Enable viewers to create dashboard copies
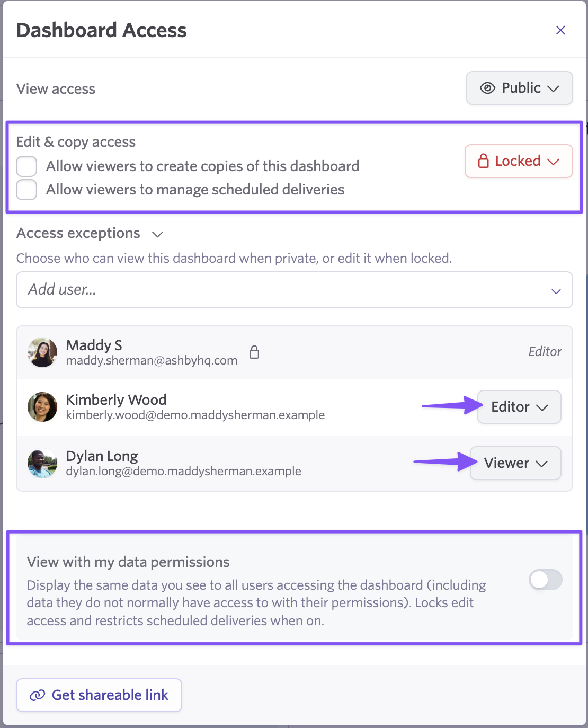Viewport: 588px width, 728px height. [x=26, y=166]
